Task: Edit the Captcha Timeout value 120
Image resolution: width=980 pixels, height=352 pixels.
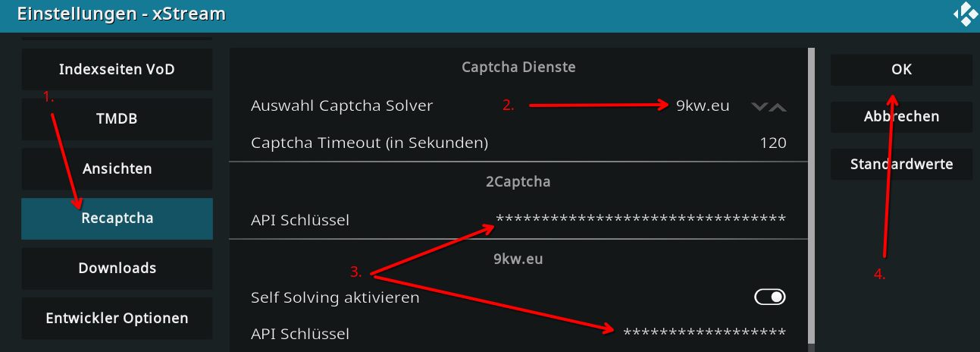Action: pyautogui.click(x=773, y=143)
